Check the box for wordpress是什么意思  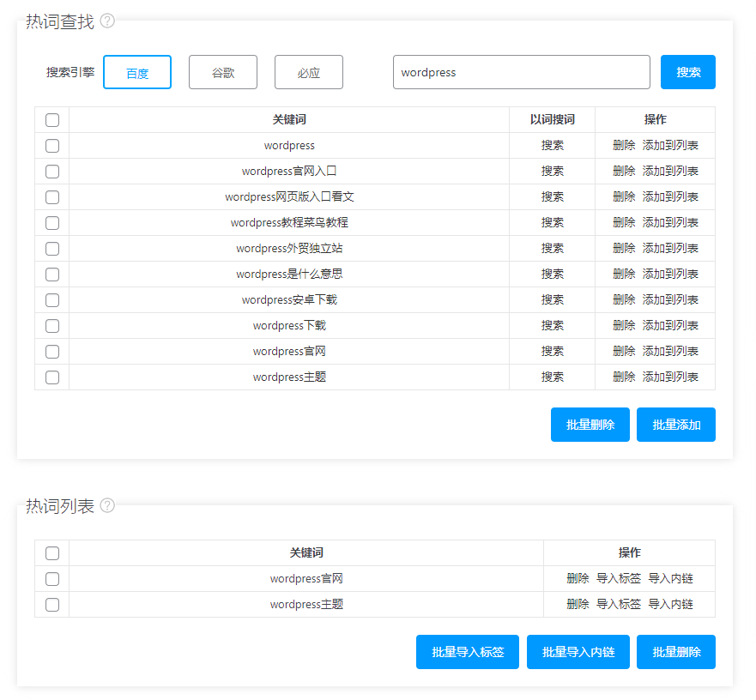52,275
